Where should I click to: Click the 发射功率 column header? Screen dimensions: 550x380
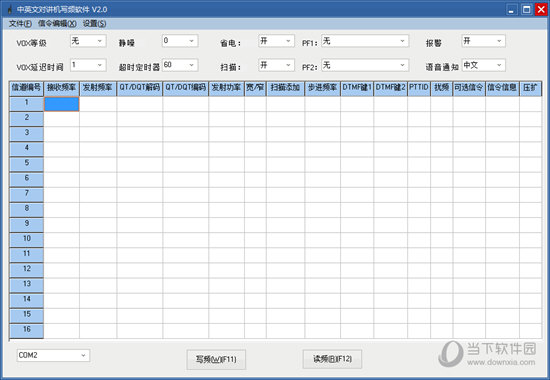point(227,88)
